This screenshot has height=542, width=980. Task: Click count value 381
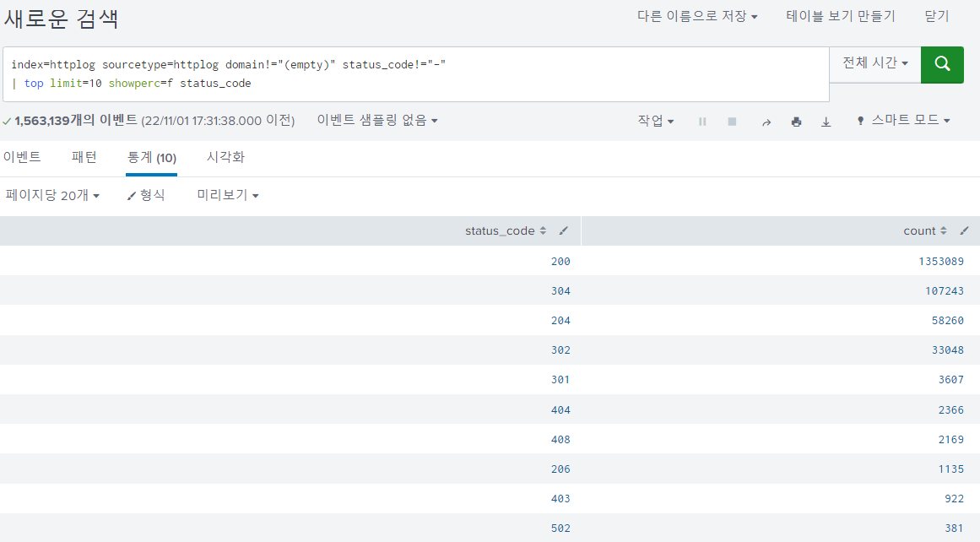pos(955,528)
